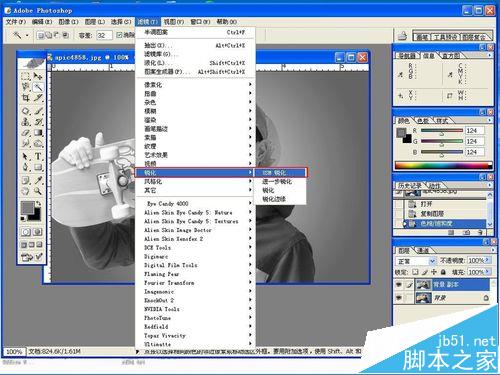Open the tool preset picker in options bar

coord(20,35)
